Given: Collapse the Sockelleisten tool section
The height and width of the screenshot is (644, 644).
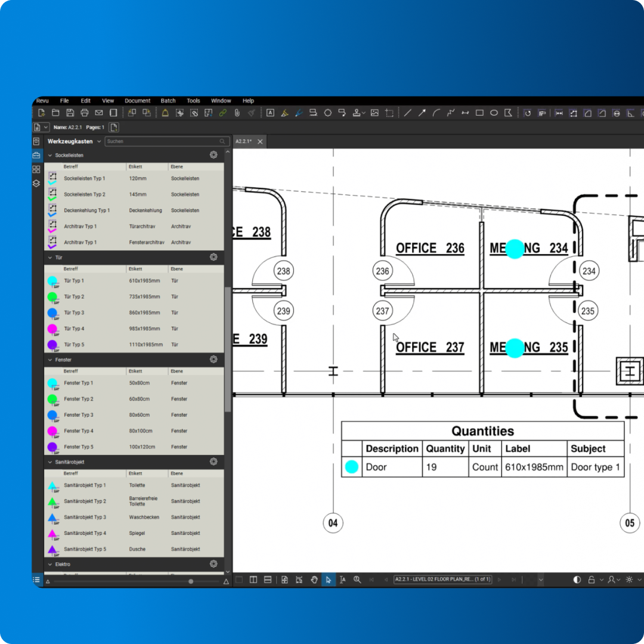Looking at the screenshot, I should 51,155.
